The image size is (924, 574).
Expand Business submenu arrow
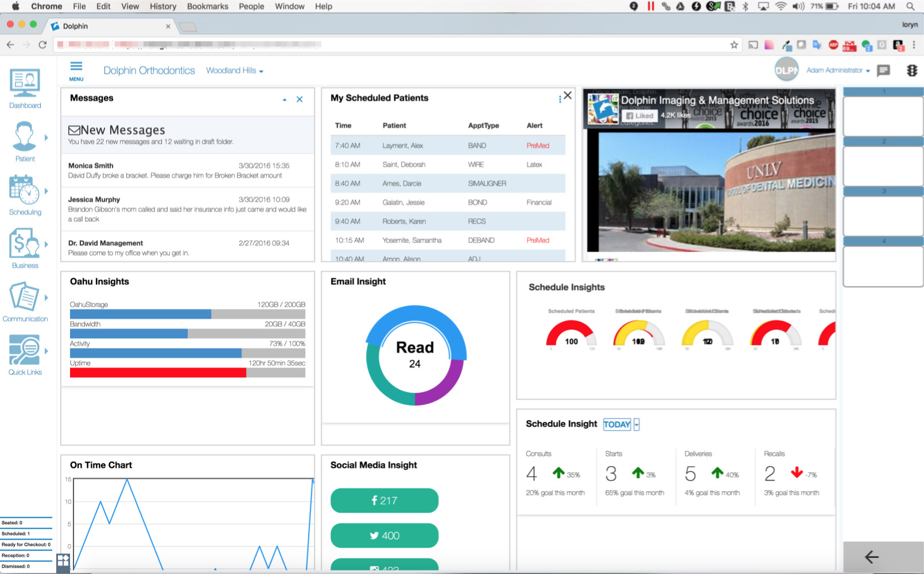46,244
